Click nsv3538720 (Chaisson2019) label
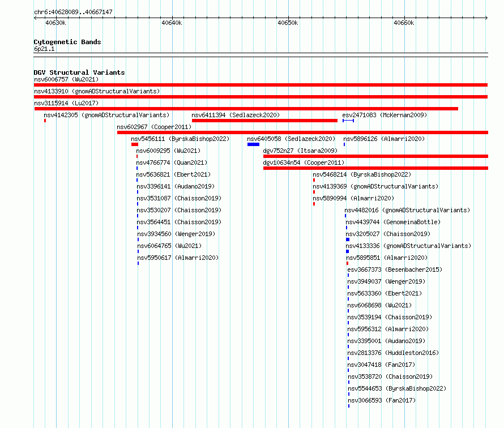The height and width of the screenshot is (428, 504). pyautogui.click(x=390, y=376)
